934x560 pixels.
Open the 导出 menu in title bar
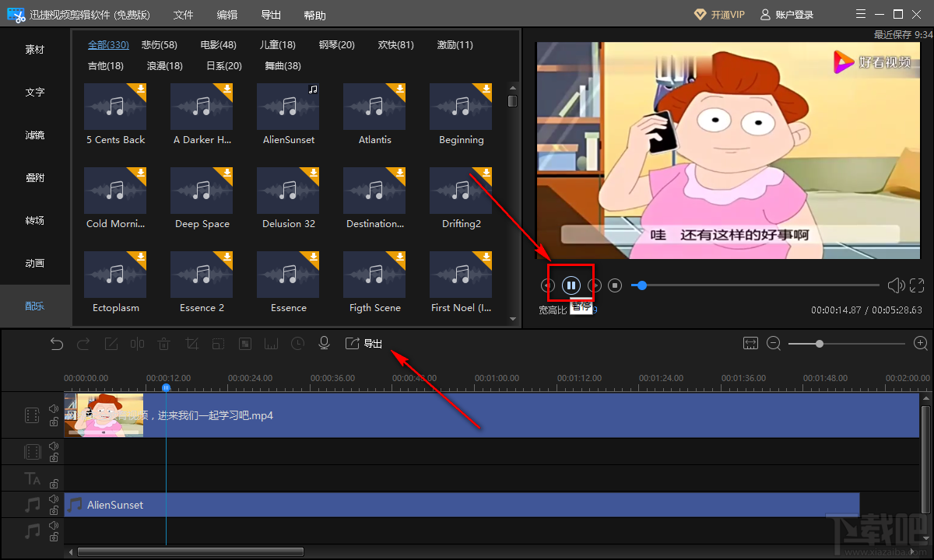[x=271, y=15]
